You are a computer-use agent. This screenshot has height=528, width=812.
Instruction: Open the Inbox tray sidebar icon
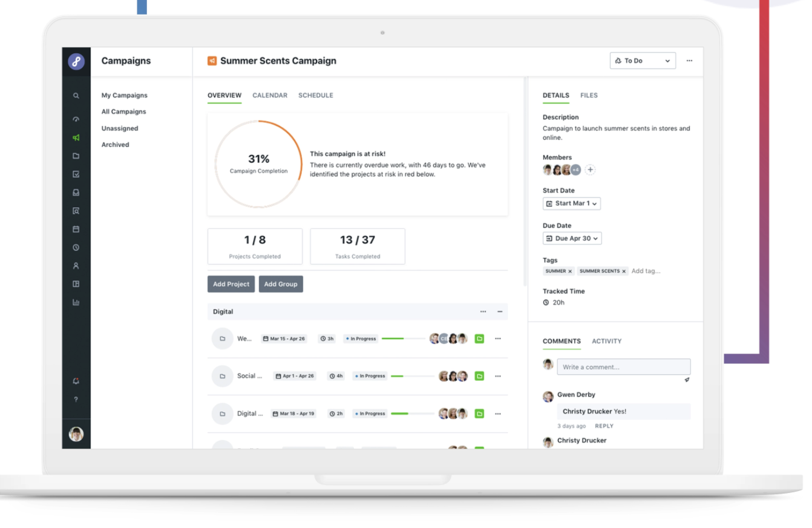(x=76, y=193)
